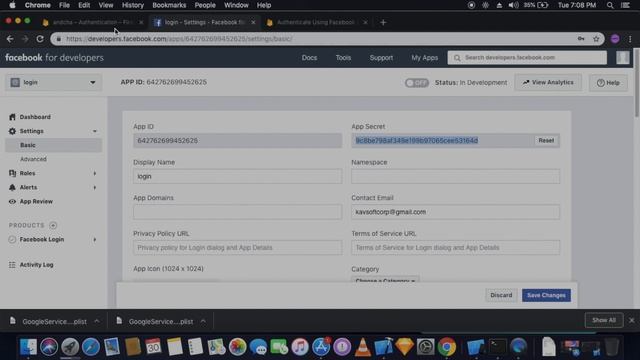The width and height of the screenshot is (640, 360).
Task: Click the browser back arrow
Action: tap(10, 39)
